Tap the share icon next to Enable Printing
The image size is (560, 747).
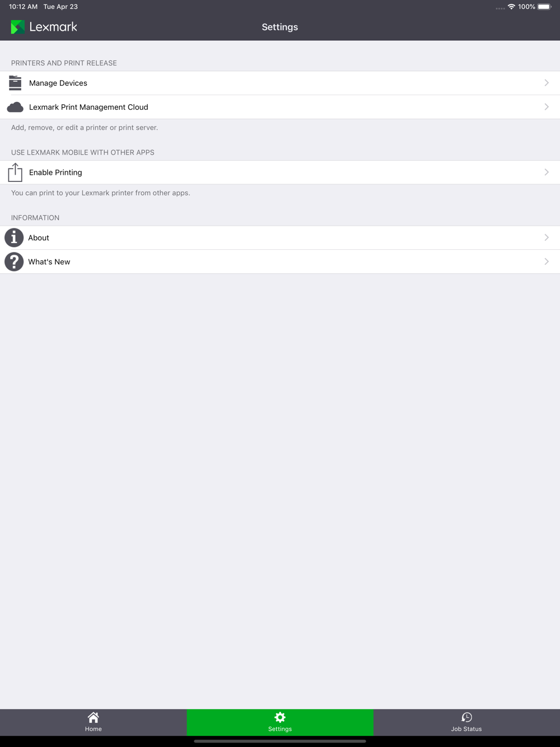pyautogui.click(x=15, y=172)
